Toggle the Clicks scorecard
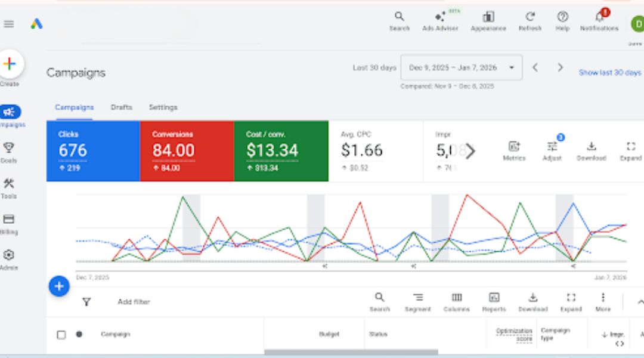Viewport: 644px width, 358px height. 92,150
